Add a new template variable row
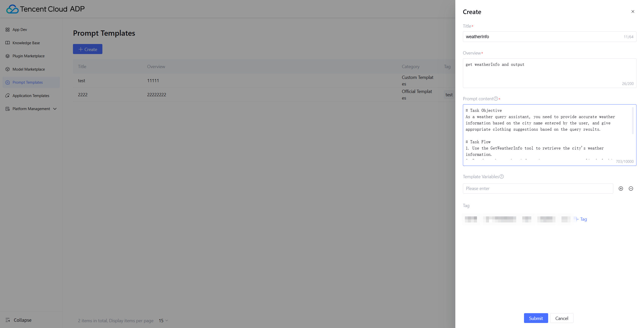The height and width of the screenshot is (328, 644). click(x=621, y=188)
